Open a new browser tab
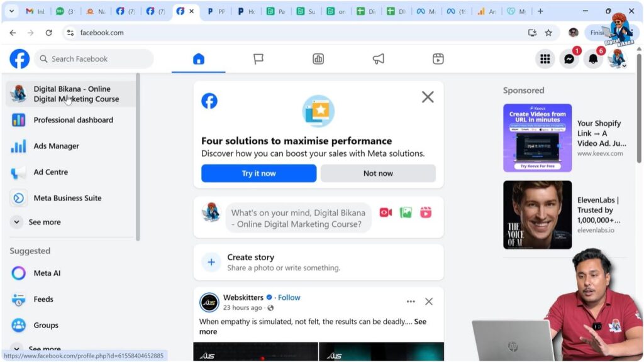This screenshot has height=362, width=644. tap(540, 11)
